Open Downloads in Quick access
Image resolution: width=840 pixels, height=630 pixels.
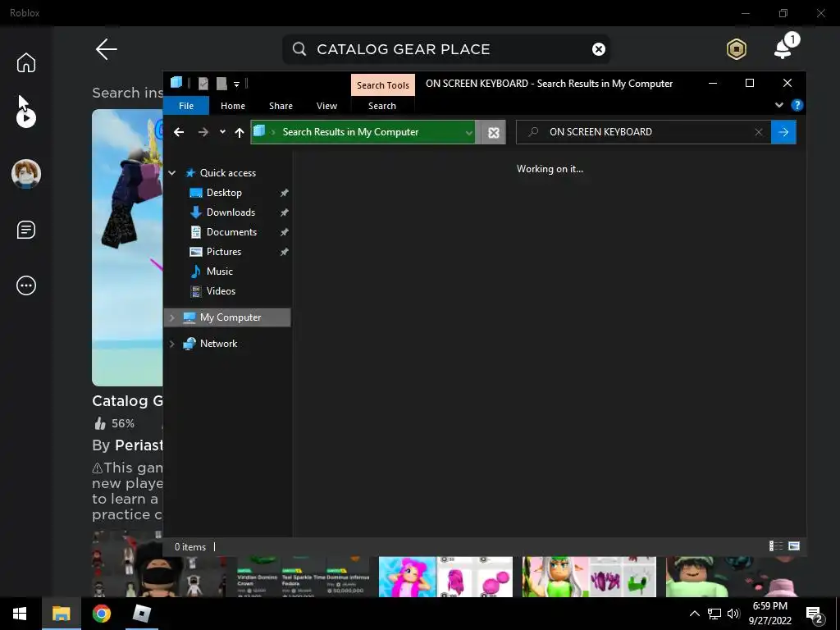tap(231, 212)
